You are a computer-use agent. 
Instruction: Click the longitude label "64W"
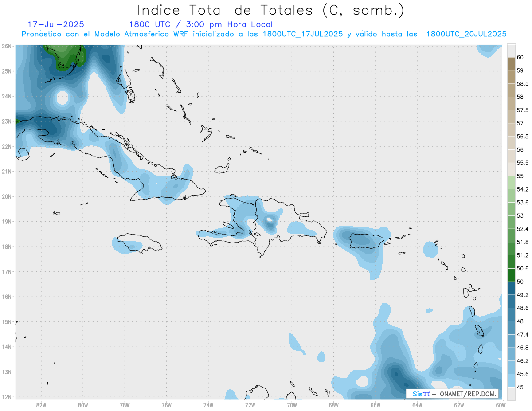click(x=417, y=405)
